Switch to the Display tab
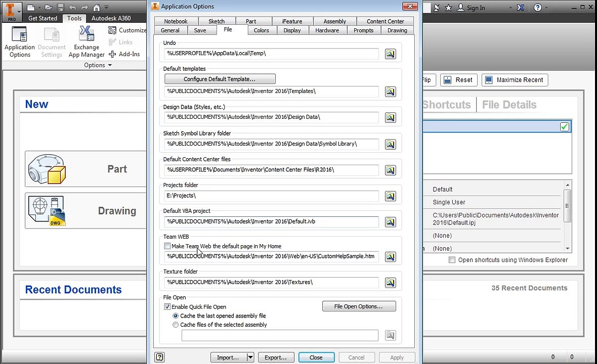Screen dimensions: 597x364 pos(292,30)
